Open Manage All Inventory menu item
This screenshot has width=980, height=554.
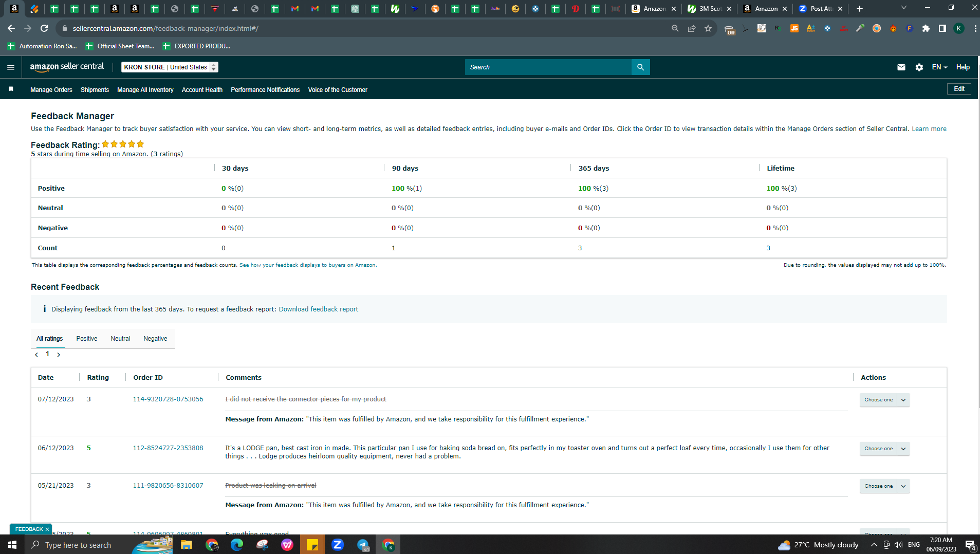[145, 90]
